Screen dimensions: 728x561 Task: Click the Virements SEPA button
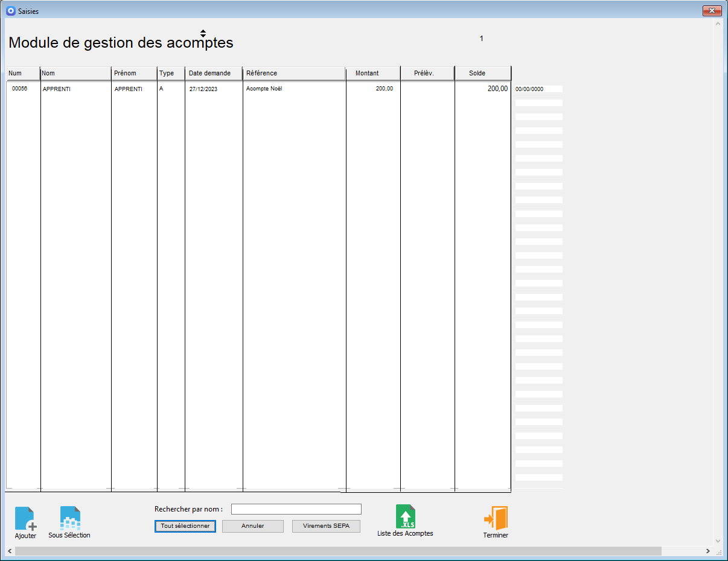click(x=326, y=526)
